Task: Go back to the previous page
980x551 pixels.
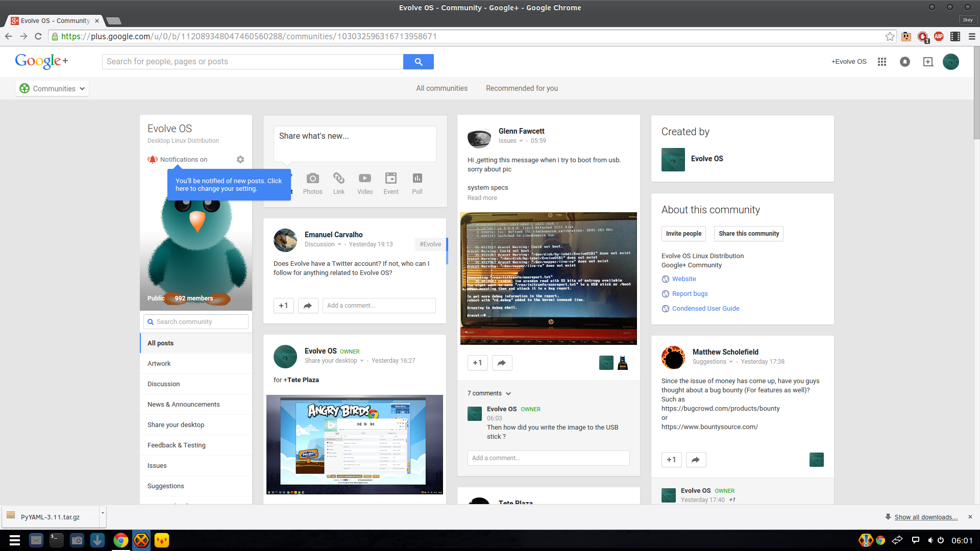Action: [9, 37]
